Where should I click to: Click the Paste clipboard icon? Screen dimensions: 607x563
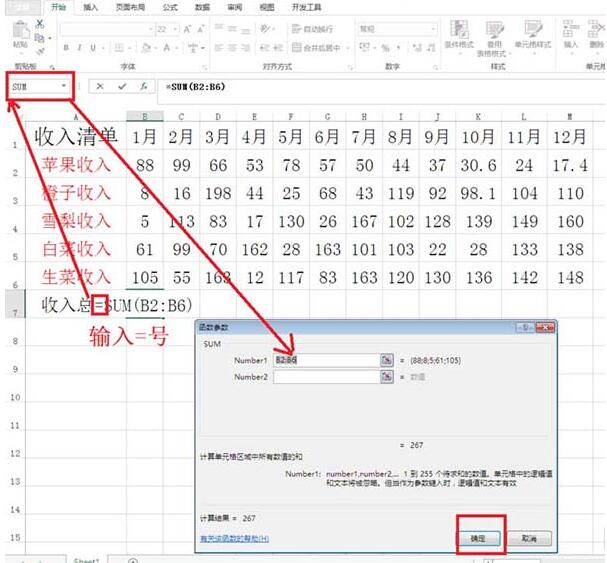point(21,31)
